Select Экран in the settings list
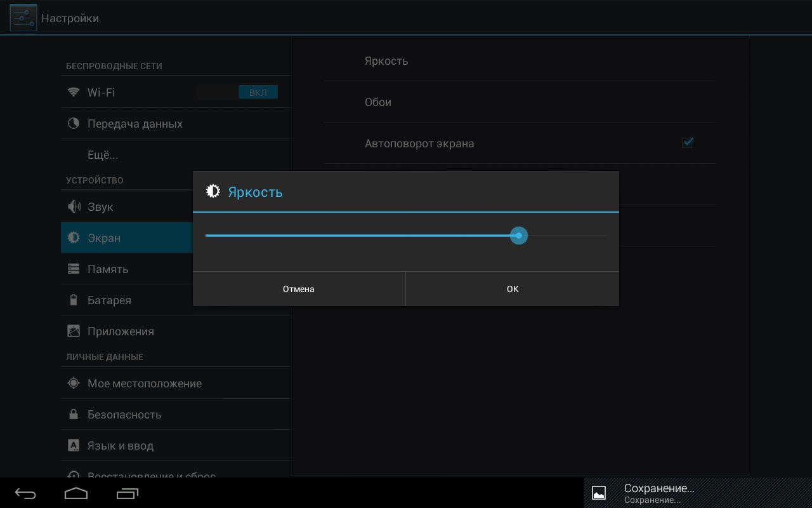 [x=104, y=238]
